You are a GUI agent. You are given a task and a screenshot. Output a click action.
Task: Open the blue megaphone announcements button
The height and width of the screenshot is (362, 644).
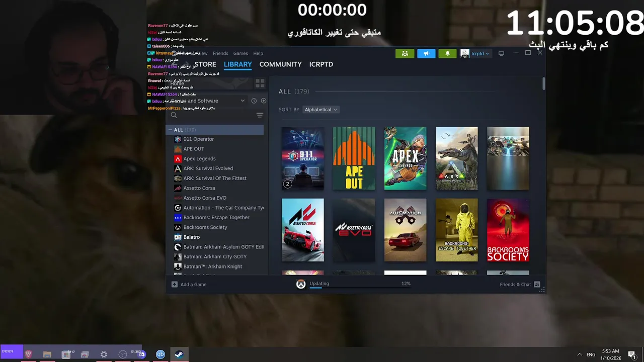click(x=426, y=53)
